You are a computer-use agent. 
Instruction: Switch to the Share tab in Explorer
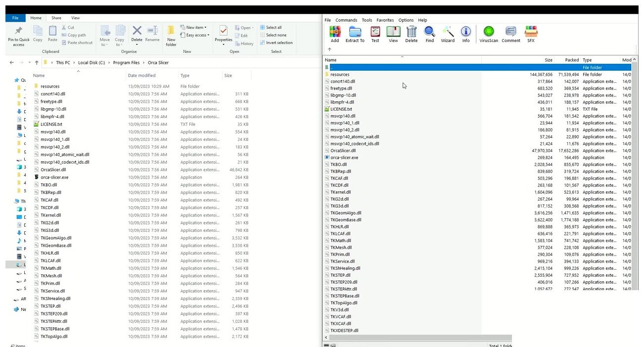[x=56, y=18]
